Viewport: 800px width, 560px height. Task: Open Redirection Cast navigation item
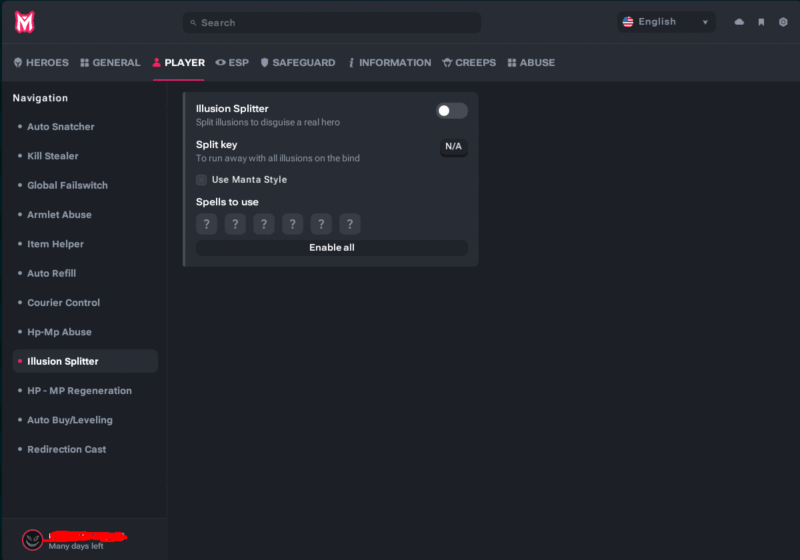pos(85,449)
